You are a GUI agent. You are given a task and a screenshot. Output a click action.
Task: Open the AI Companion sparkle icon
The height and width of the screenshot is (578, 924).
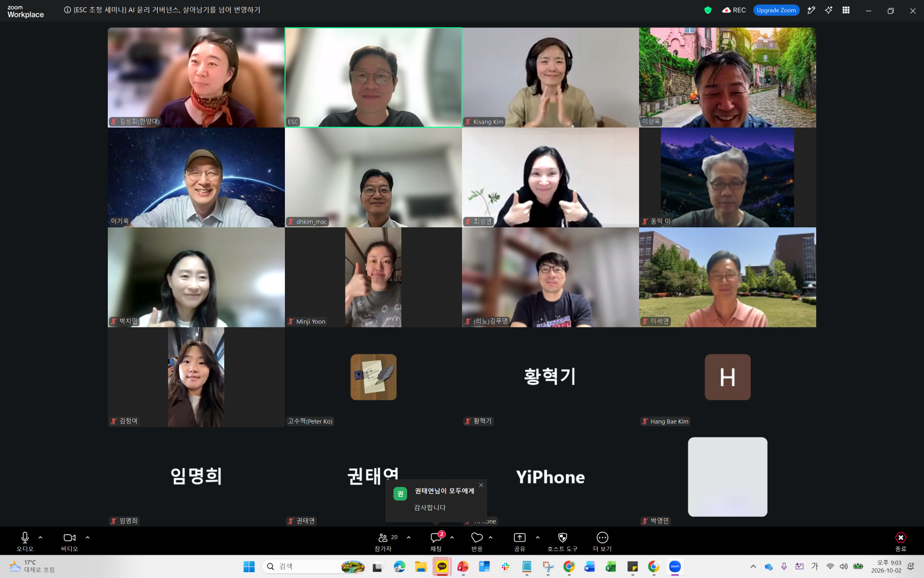coord(829,10)
